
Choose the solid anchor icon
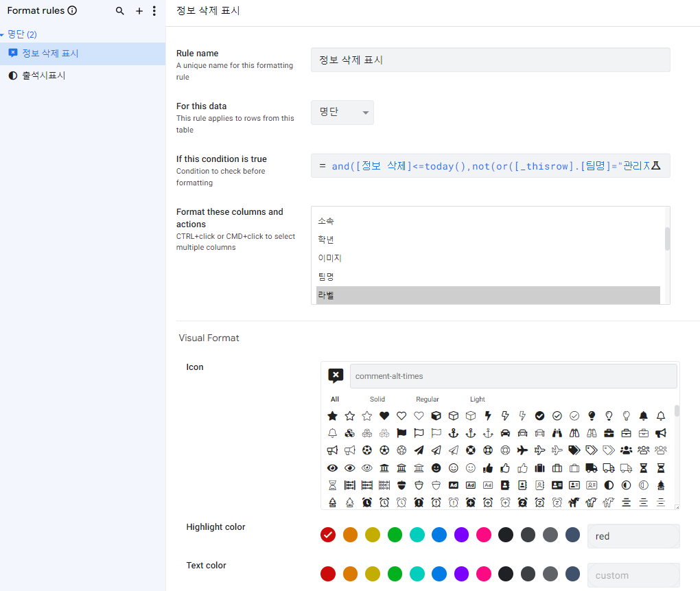(x=454, y=433)
